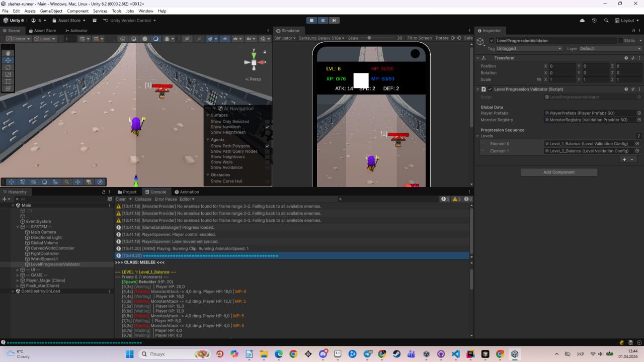Disable the Level Progression Validator script checkbox
This screenshot has width=644, height=362.
pos(490,89)
